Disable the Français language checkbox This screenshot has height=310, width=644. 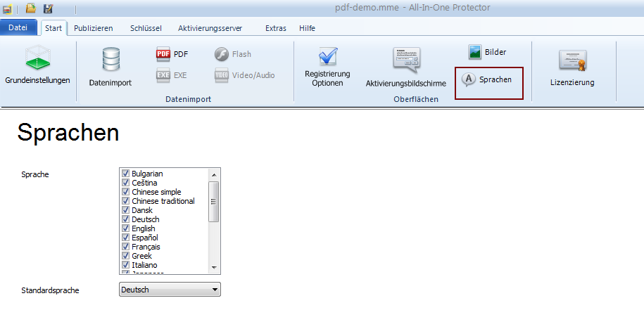(125, 247)
